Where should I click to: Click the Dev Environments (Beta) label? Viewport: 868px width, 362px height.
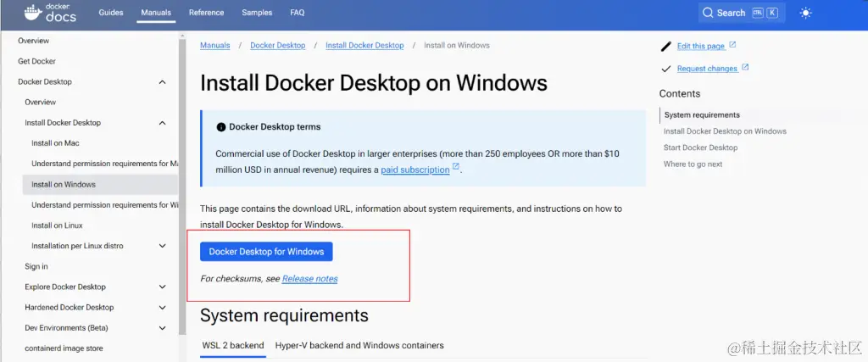[x=66, y=328]
